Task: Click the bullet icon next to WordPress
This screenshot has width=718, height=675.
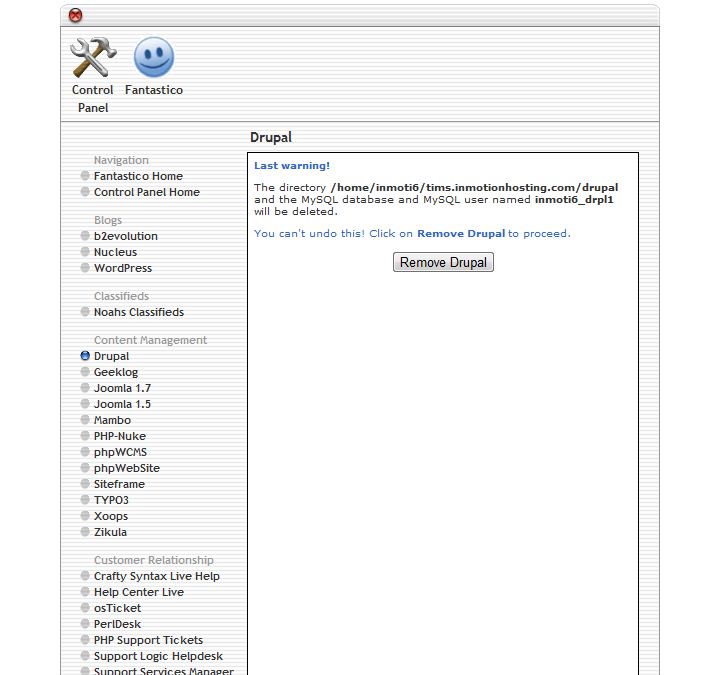Action: coord(85,267)
